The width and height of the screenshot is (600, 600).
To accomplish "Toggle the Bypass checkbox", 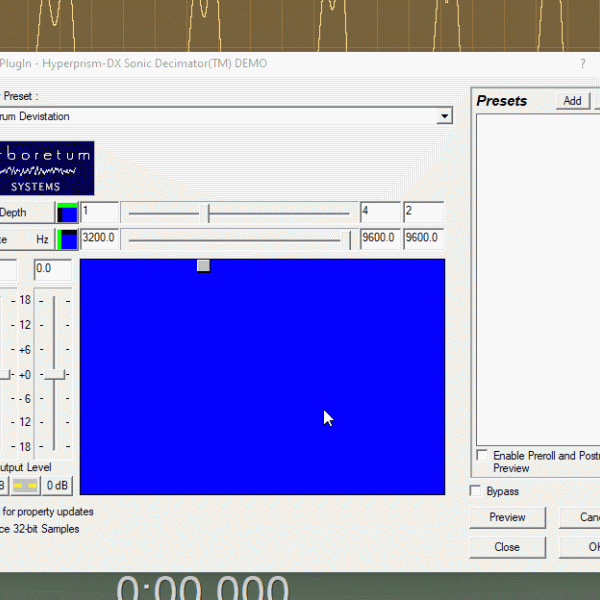I will (x=475, y=491).
